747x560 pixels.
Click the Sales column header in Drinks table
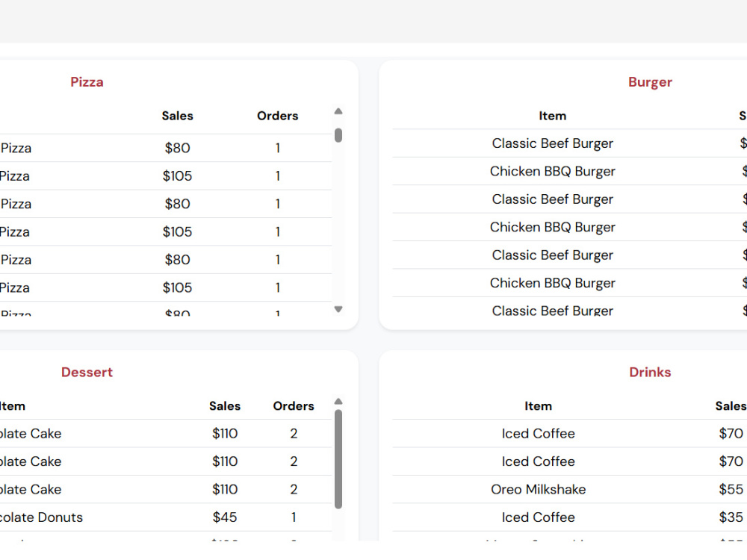click(x=731, y=405)
